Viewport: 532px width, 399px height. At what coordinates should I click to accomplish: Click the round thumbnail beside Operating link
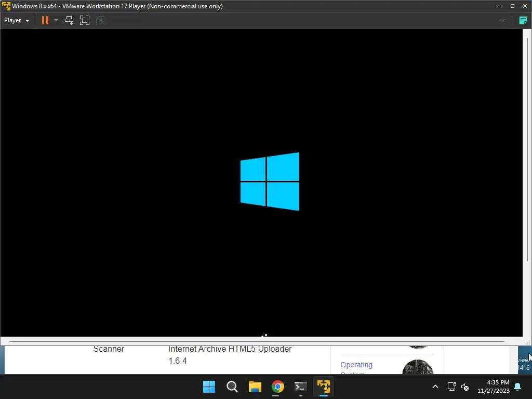coord(418,367)
